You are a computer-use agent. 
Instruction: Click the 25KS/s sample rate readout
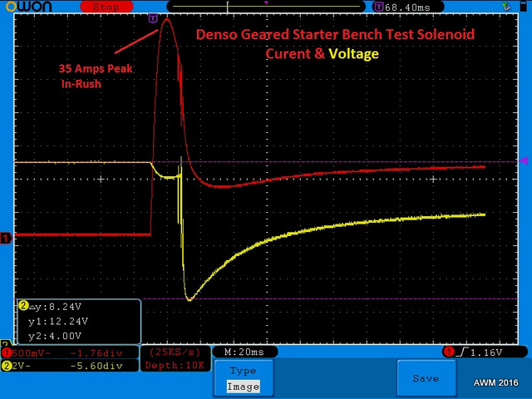[175, 352]
